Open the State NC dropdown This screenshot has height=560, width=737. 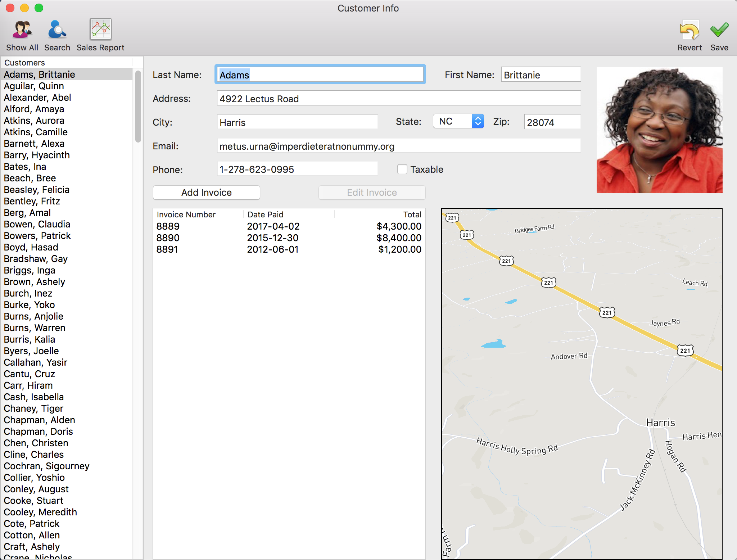[458, 121]
